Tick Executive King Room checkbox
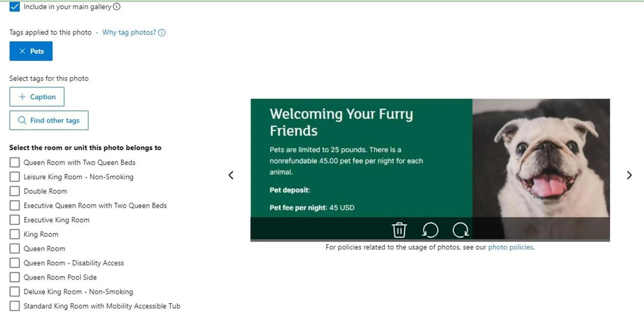The image size is (644, 324). click(15, 220)
